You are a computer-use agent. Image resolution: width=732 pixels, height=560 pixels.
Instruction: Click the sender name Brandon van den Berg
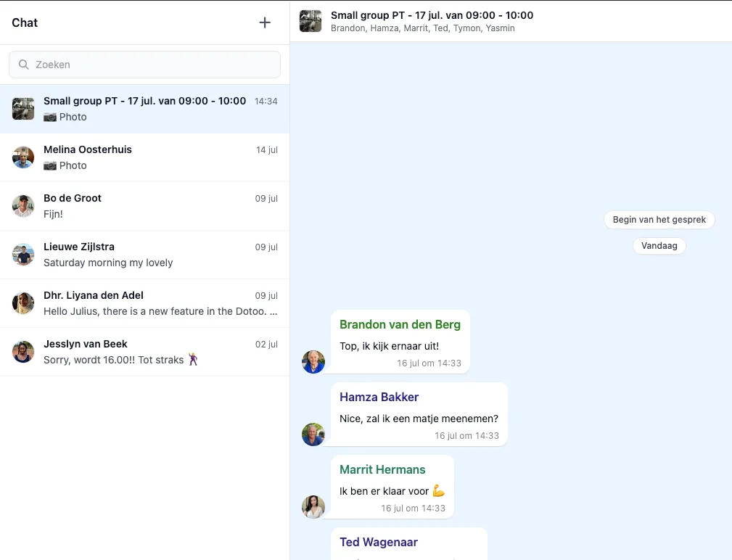(400, 324)
